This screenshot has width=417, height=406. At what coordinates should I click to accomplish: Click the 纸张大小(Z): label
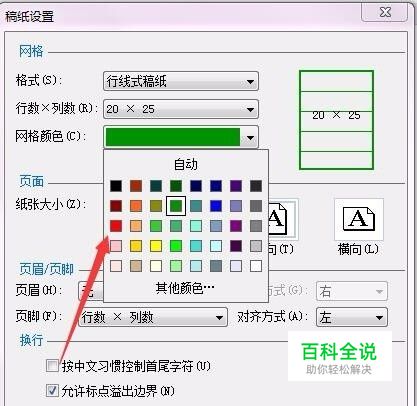[x=51, y=204]
